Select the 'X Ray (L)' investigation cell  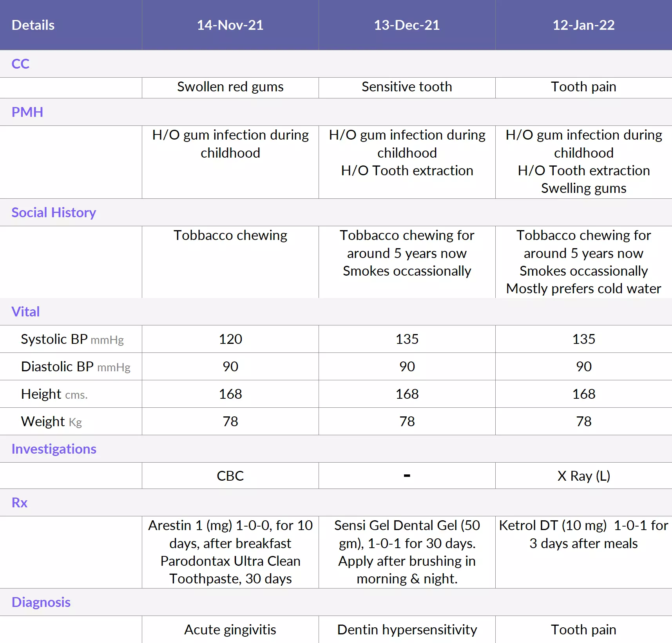[x=584, y=476]
